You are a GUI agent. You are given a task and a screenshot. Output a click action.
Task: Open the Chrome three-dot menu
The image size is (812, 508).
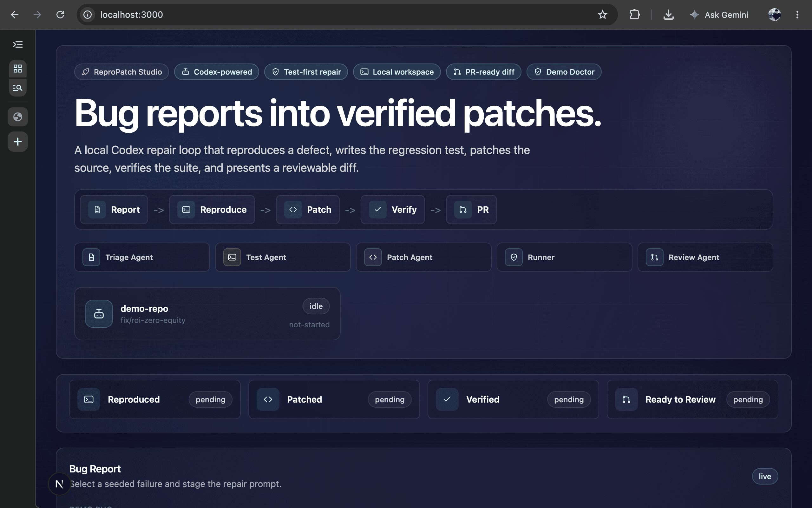(x=797, y=15)
